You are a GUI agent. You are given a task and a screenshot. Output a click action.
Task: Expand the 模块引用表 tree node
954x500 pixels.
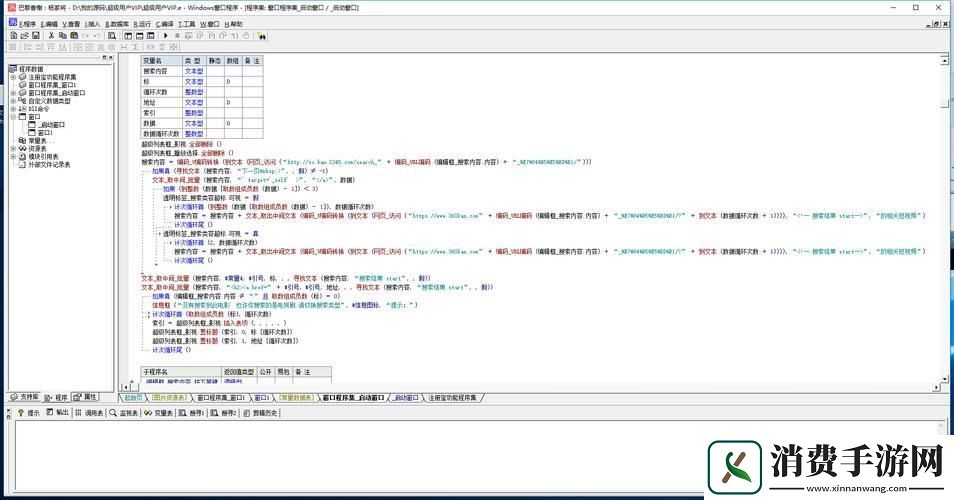click(x=13, y=156)
